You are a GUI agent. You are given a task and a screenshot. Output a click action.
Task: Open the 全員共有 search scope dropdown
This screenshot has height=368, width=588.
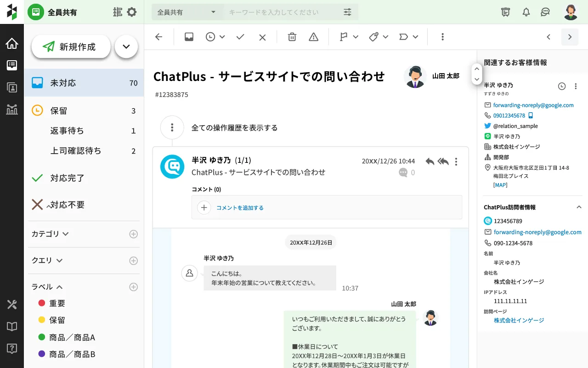[x=187, y=12]
